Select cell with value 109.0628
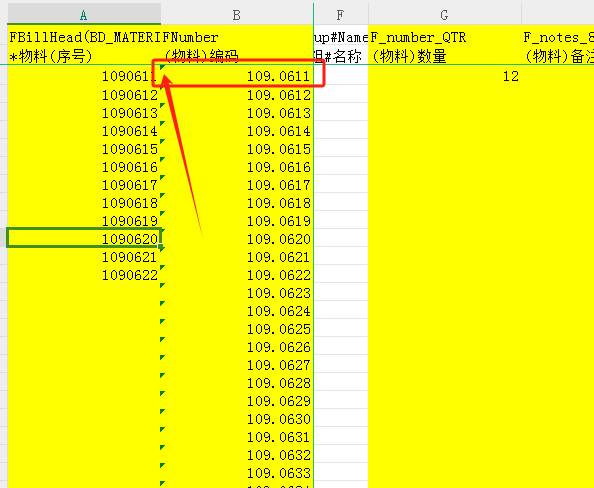Viewport: 594px width, 488px height. pyautogui.click(x=237, y=382)
